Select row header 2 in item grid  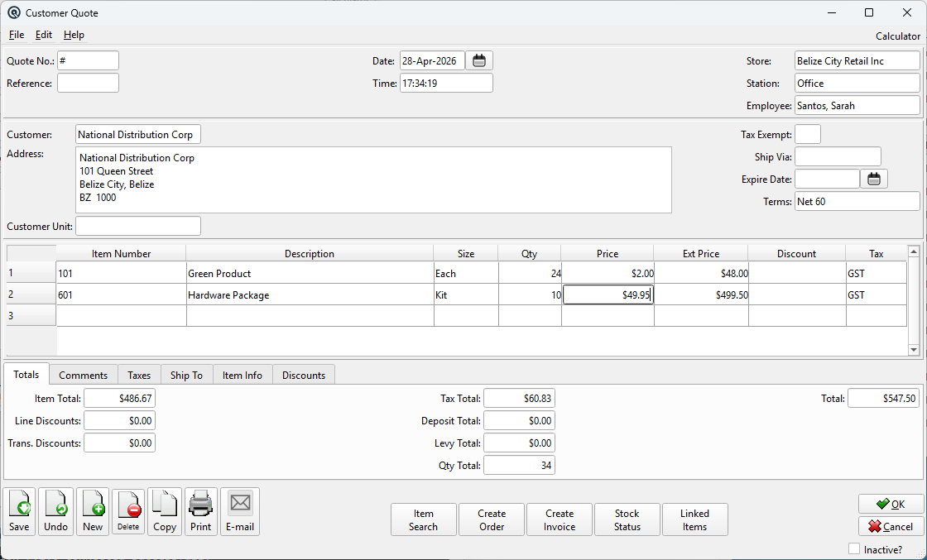pyautogui.click(x=31, y=294)
